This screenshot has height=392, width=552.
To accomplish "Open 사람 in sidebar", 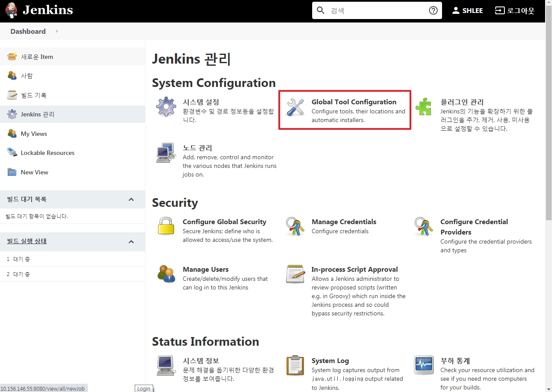I will coord(27,76).
